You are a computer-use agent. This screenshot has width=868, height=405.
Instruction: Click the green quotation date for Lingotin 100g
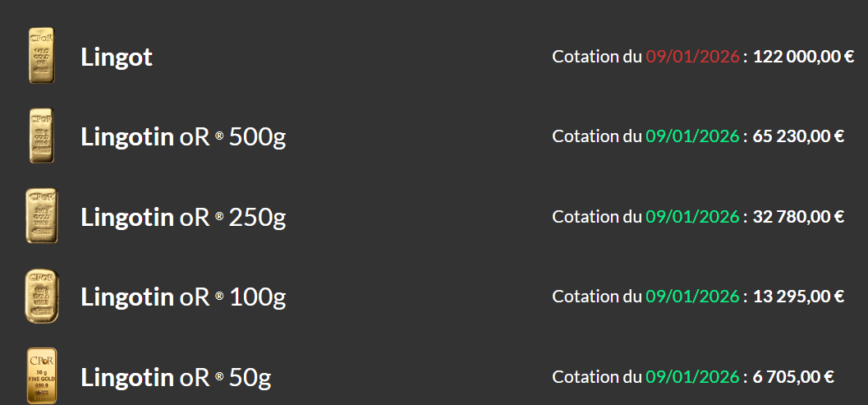tap(692, 297)
